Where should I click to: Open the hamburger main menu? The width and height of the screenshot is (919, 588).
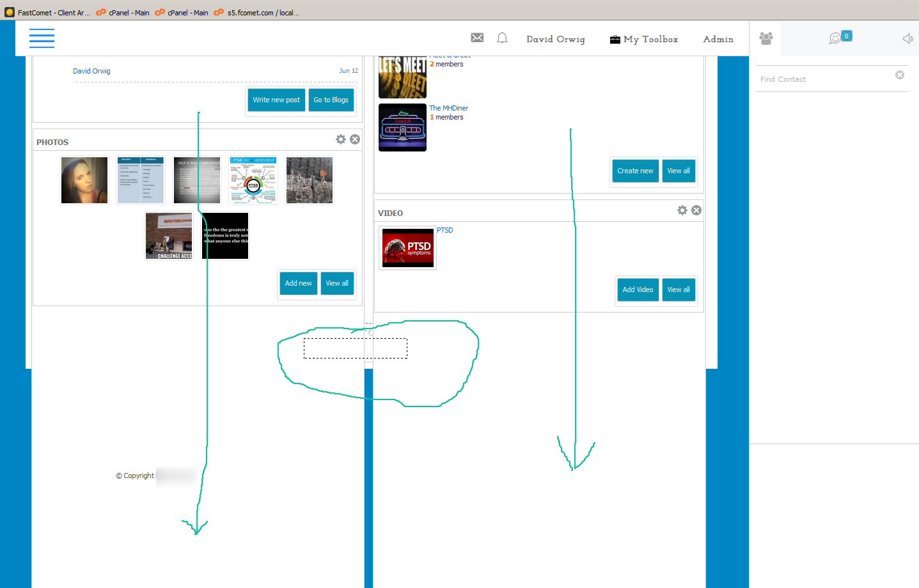click(x=42, y=38)
